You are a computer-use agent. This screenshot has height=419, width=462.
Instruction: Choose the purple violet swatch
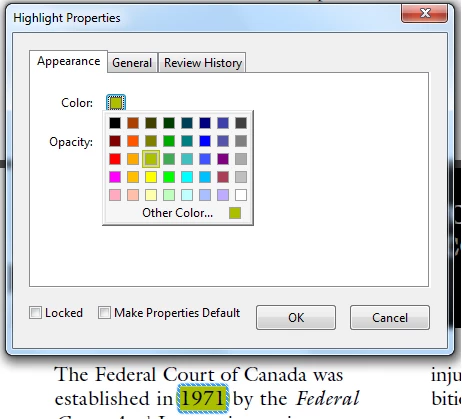coord(223,159)
